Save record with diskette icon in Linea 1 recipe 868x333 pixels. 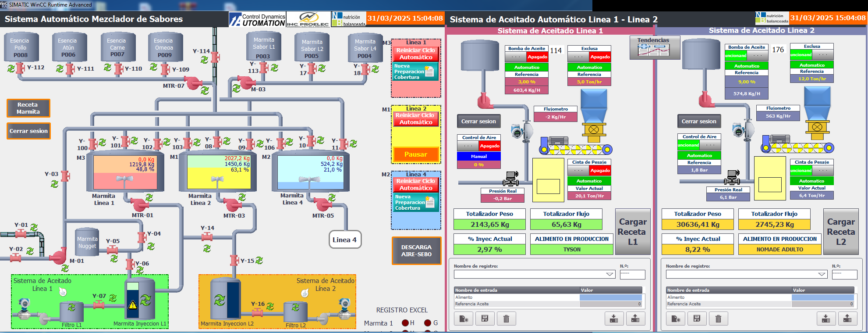coord(485,319)
